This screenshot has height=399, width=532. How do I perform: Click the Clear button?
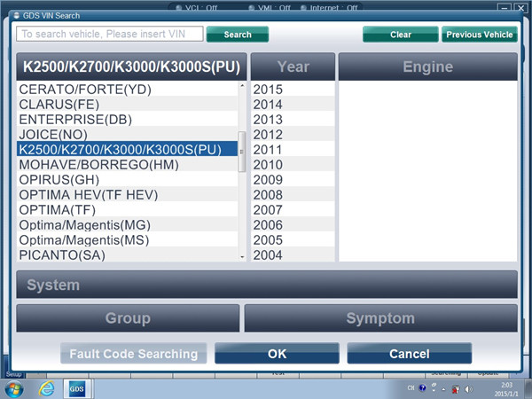click(401, 35)
